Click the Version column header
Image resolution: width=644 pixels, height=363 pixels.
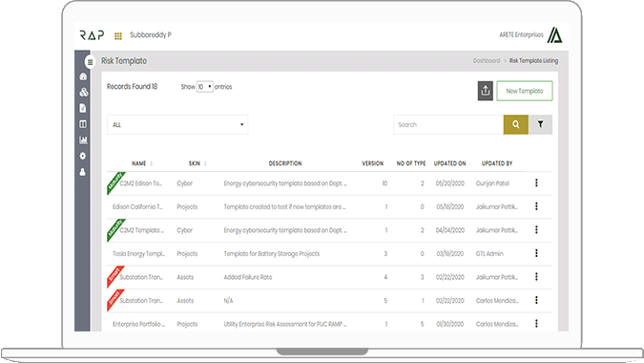coord(372,163)
